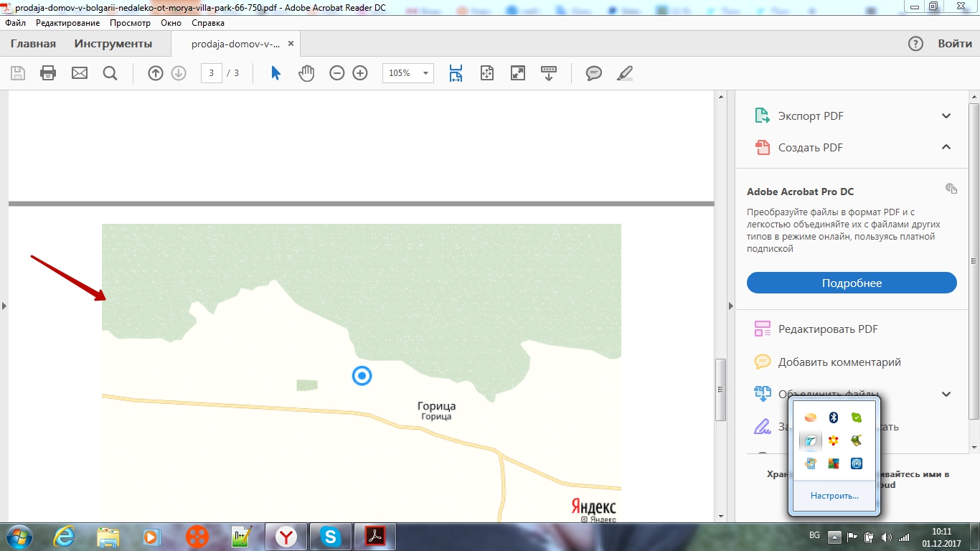This screenshot has height=551, width=980.
Task: Collapse the Создать PDF section
Action: pyautogui.click(x=946, y=147)
